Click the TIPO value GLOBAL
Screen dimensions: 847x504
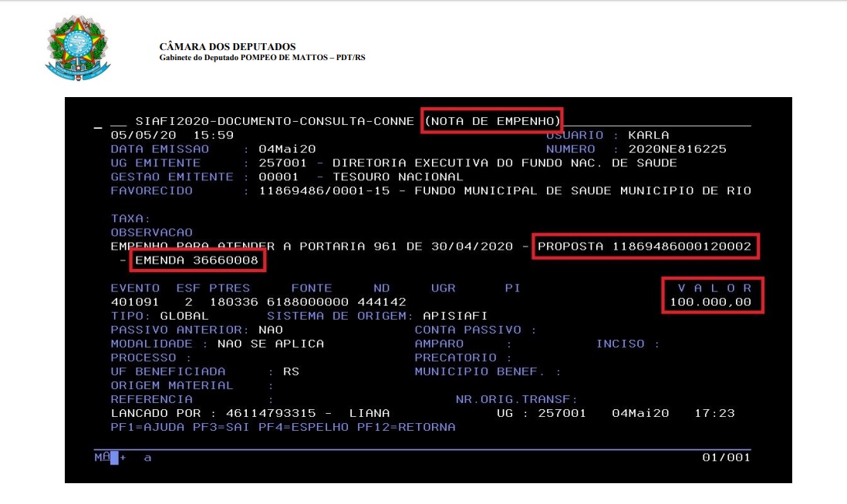[184, 316]
